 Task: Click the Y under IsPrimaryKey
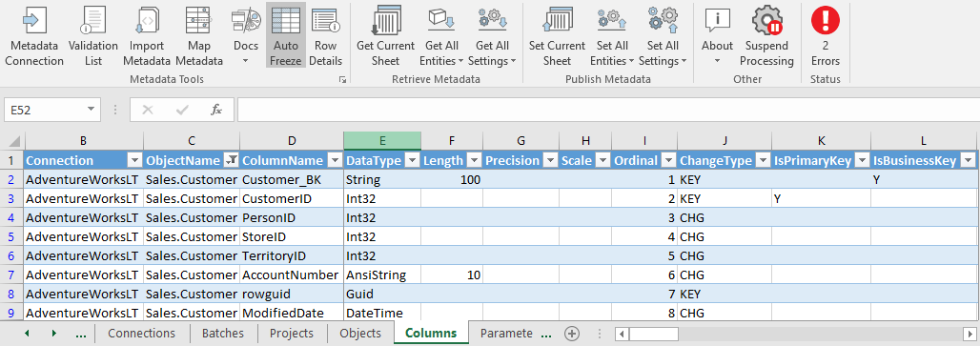pos(821,199)
